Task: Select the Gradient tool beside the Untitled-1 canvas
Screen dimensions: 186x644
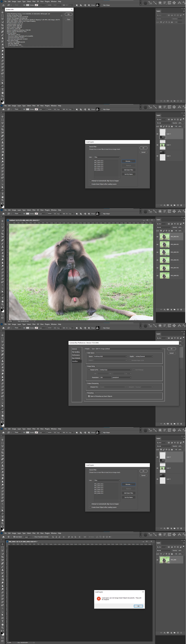Action: [x=2, y=256]
